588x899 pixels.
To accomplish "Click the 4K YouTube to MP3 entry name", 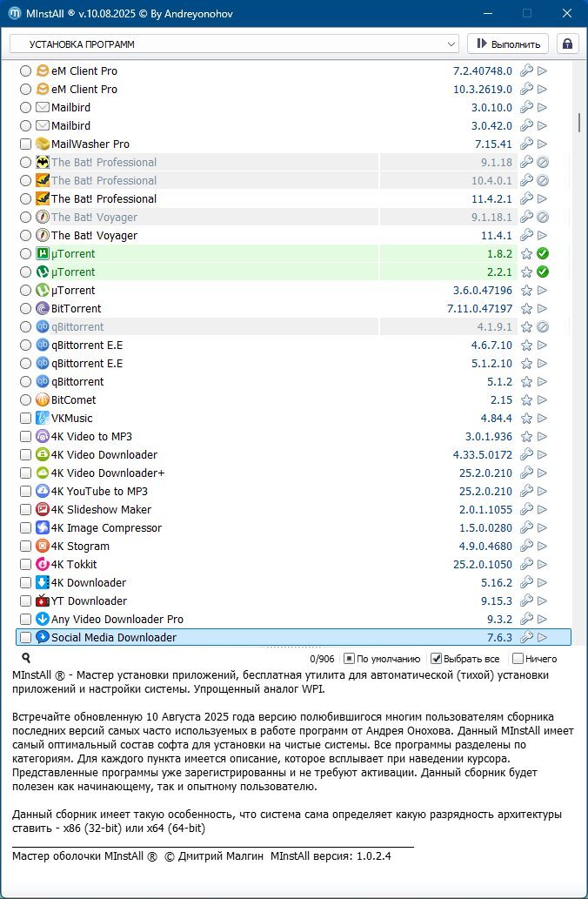I will [x=99, y=492].
